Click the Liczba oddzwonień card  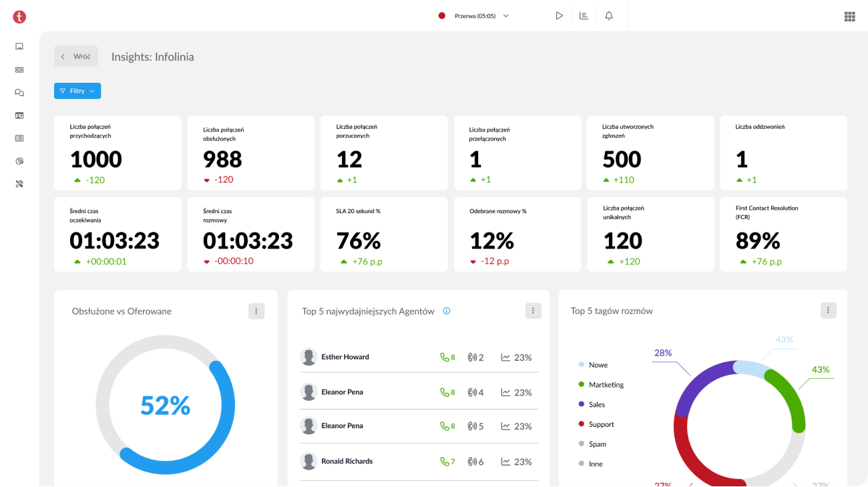pos(783,153)
